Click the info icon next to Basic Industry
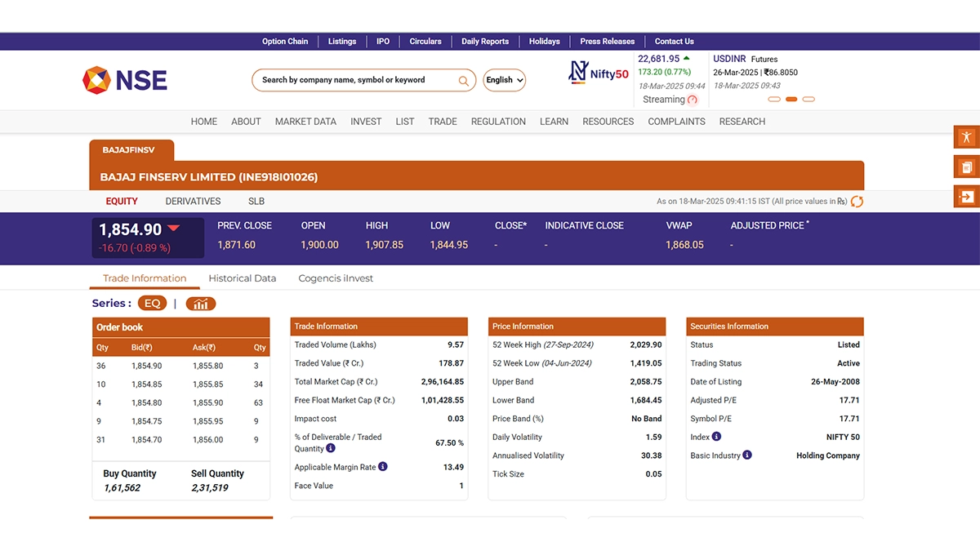Screen dimensions: 980x551 [747, 455]
